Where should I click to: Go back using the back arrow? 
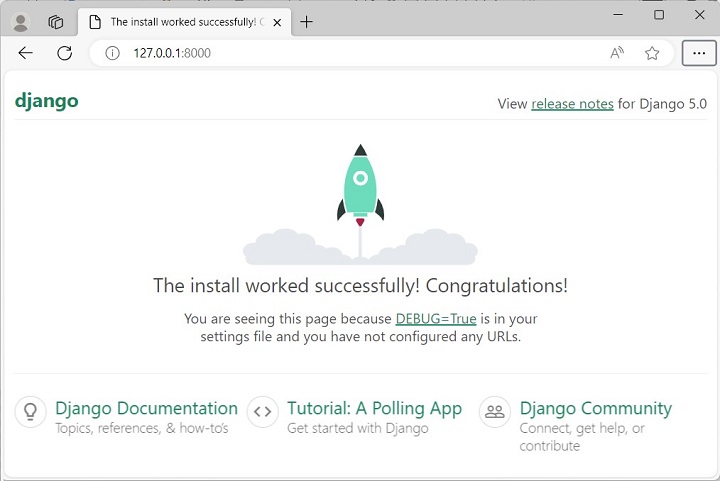click(x=26, y=53)
